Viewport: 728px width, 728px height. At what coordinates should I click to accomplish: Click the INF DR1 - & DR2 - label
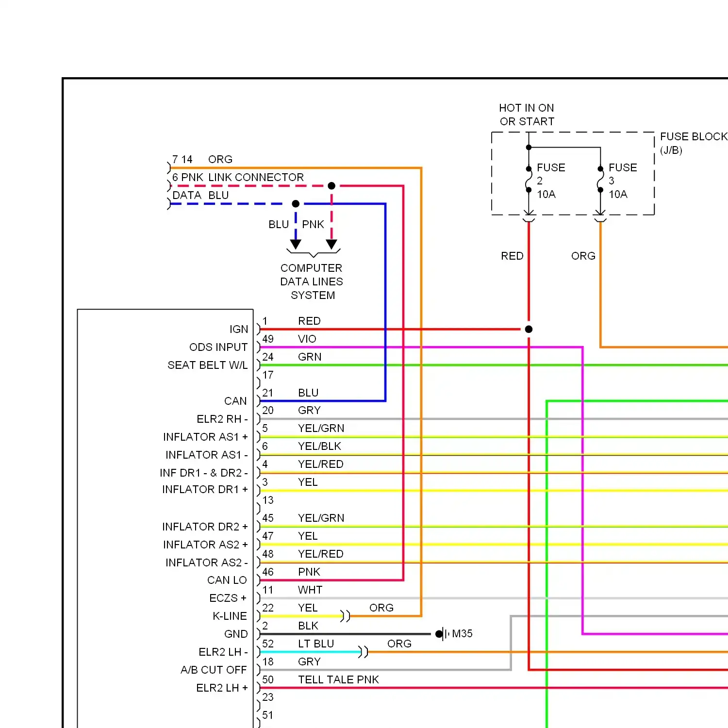204,473
